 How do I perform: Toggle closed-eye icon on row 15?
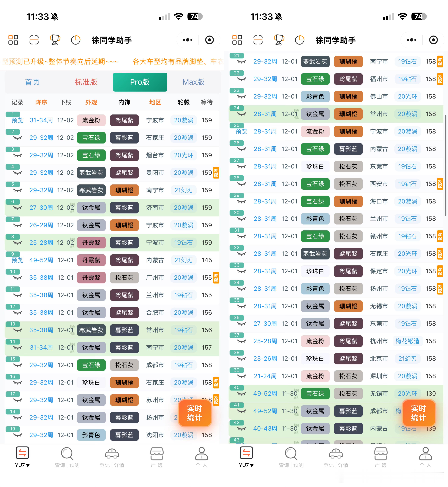(17, 365)
